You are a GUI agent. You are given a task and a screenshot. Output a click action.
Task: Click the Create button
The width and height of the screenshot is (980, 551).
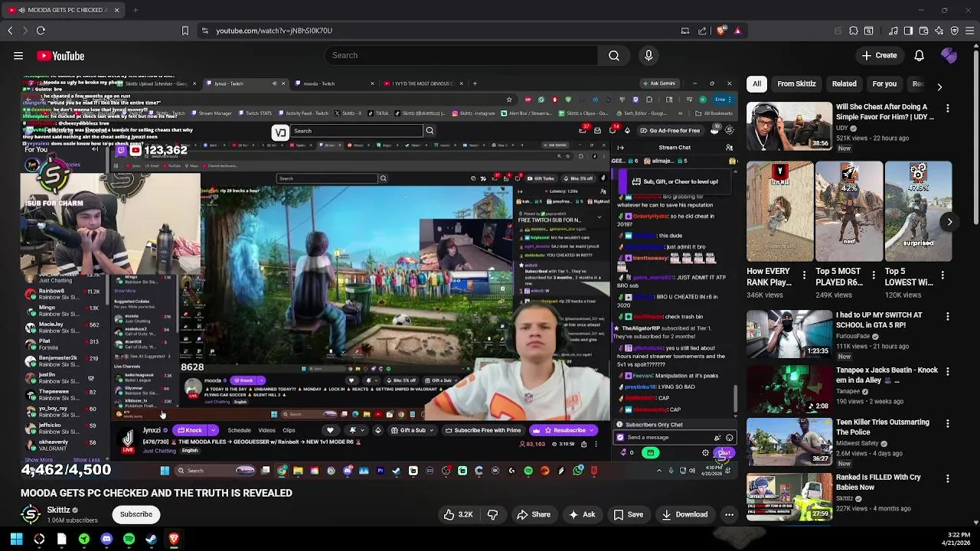click(879, 55)
